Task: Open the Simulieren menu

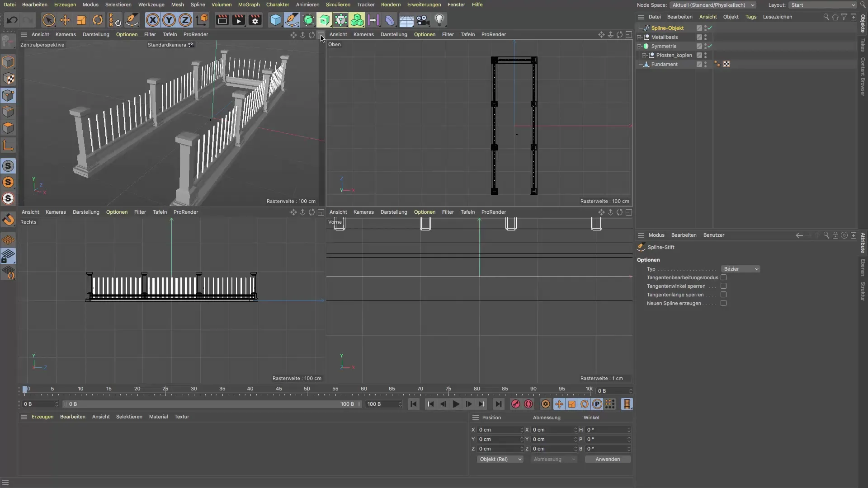Action: [338, 5]
